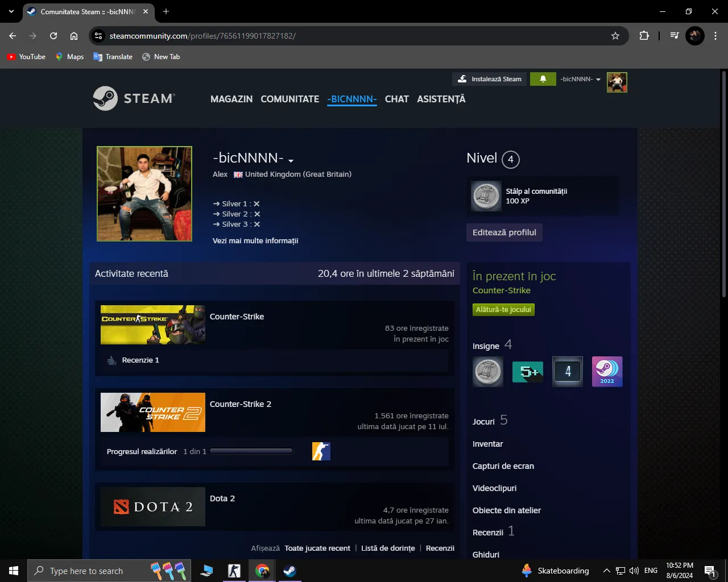This screenshot has width=728, height=582.
Task: Open the MAGAZIN menu
Action: click(x=231, y=99)
